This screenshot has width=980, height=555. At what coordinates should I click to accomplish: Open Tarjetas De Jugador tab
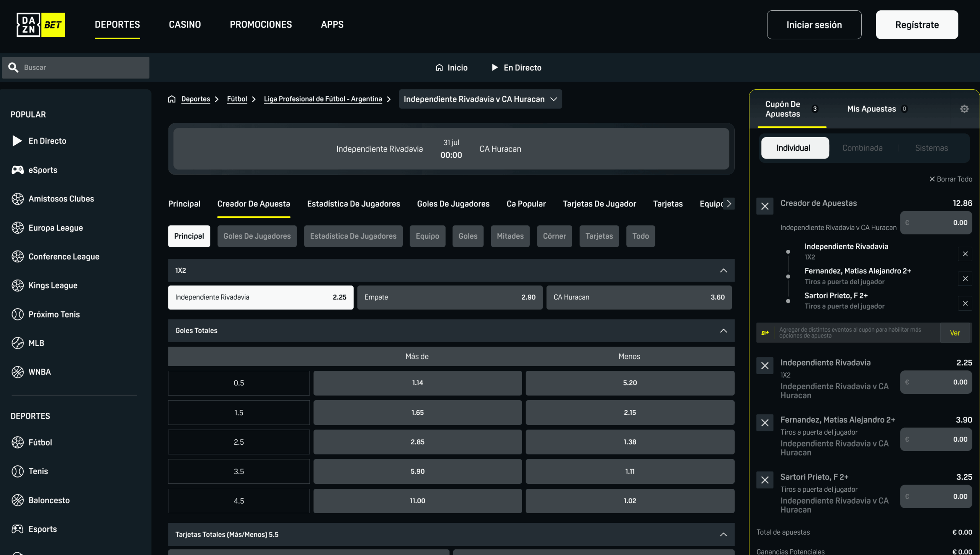click(599, 204)
